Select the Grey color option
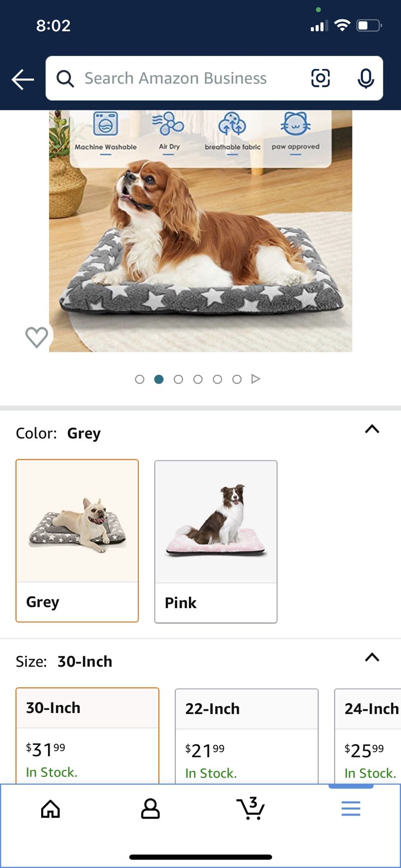This screenshot has height=868, width=401. [77, 540]
